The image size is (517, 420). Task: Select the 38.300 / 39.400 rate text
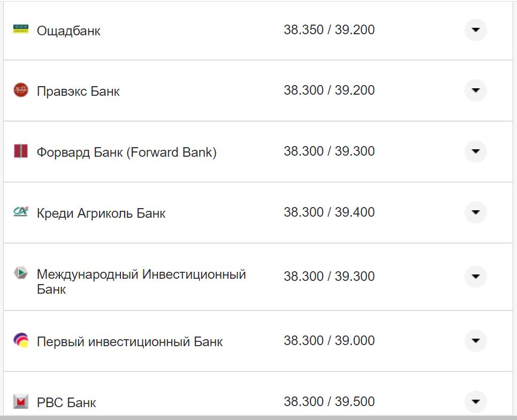pyautogui.click(x=330, y=211)
